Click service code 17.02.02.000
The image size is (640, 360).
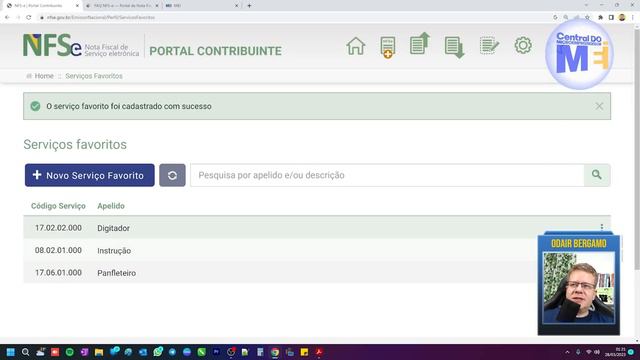click(58, 228)
